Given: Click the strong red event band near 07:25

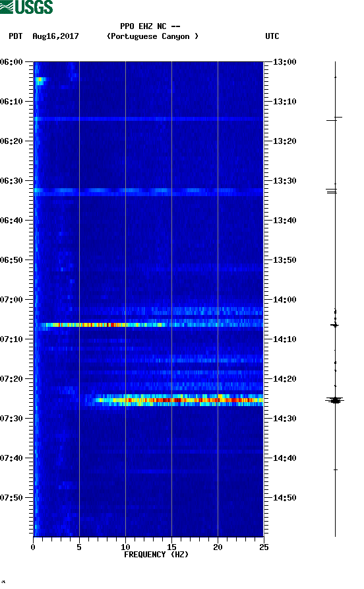Looking at the screenshot, I should click(178, 400).
